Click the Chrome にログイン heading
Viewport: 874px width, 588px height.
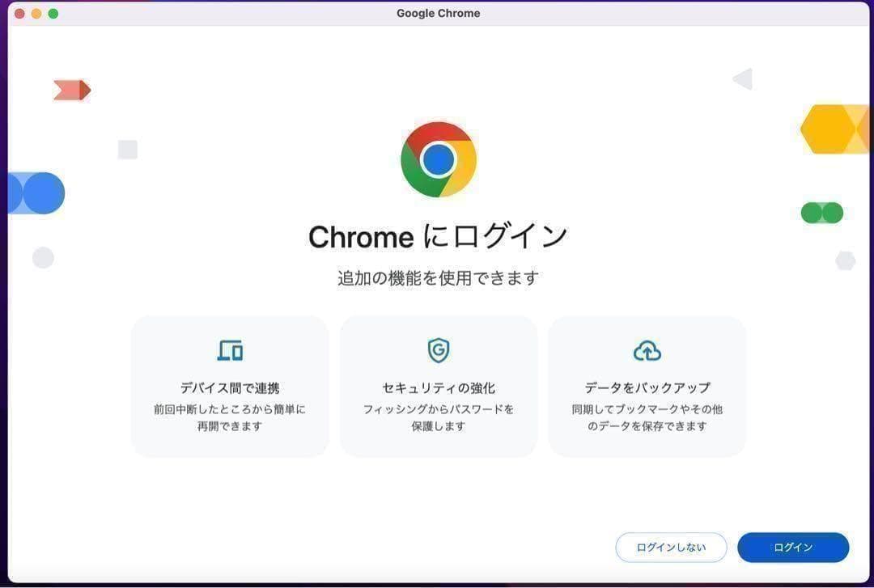[x=438, y=236]
